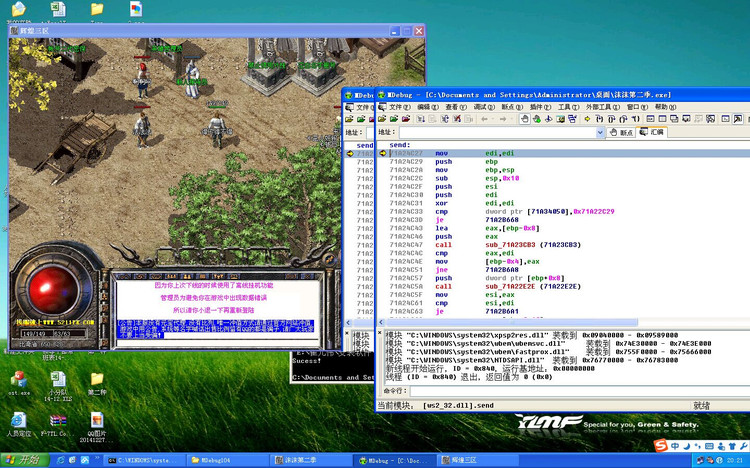Click the red X toolbar icon in MDebug
This screenshot has width=750, height=468.
click(x=457, y=119)
